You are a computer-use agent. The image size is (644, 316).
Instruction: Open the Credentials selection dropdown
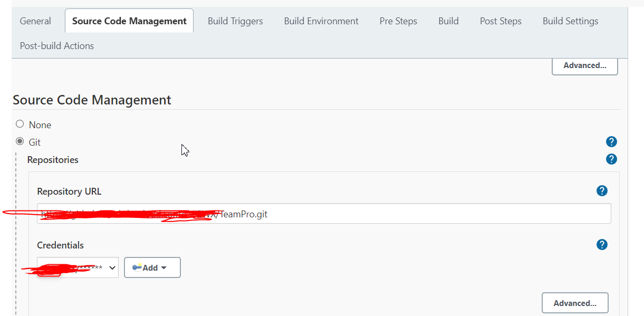point(77,267)
